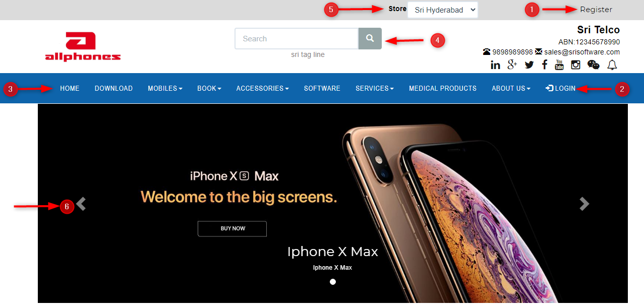Screen dimensions: 644x308
Task: Open the LinkedIn social icon
Action: [x=495, y=65]
